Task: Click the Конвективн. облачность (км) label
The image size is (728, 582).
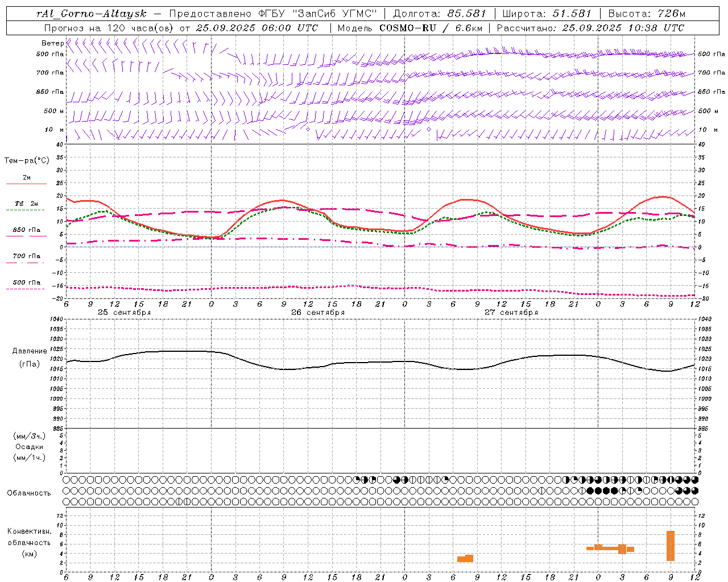Action: point(30,542)
